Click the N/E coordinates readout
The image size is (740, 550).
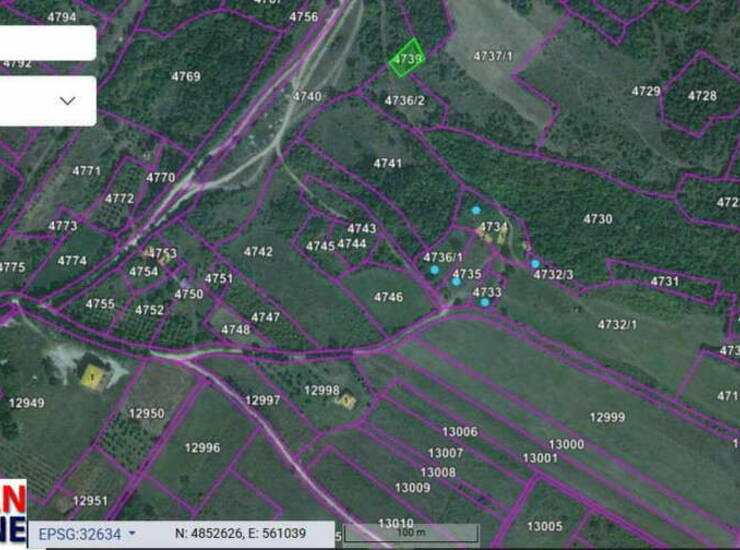tap(240, 534)
